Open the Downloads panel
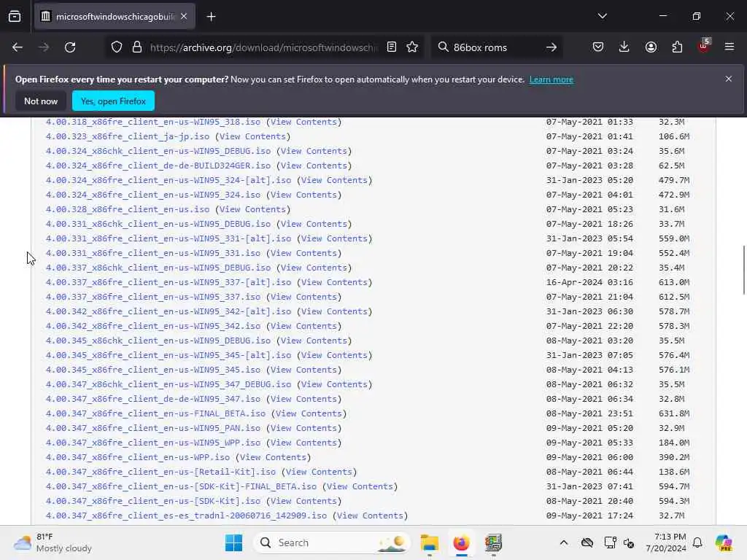Screen dimensions: 747x560 [x=624, y=47]
